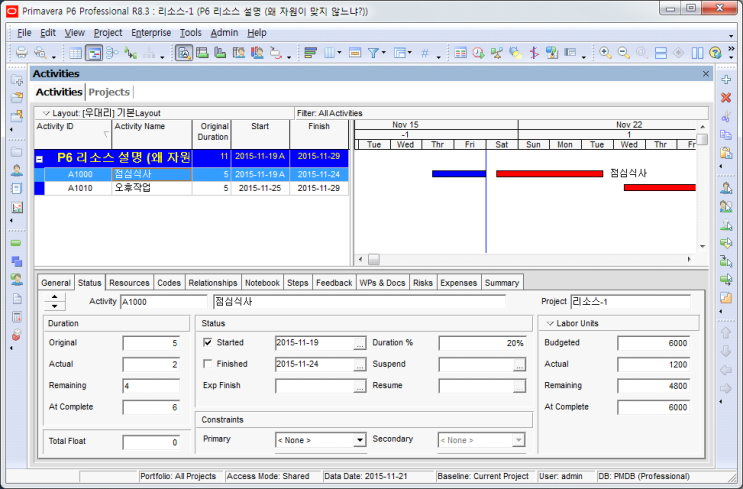Toggle Activity Details bottom layout icon
743x489 pixels.
tap(184, 53)
